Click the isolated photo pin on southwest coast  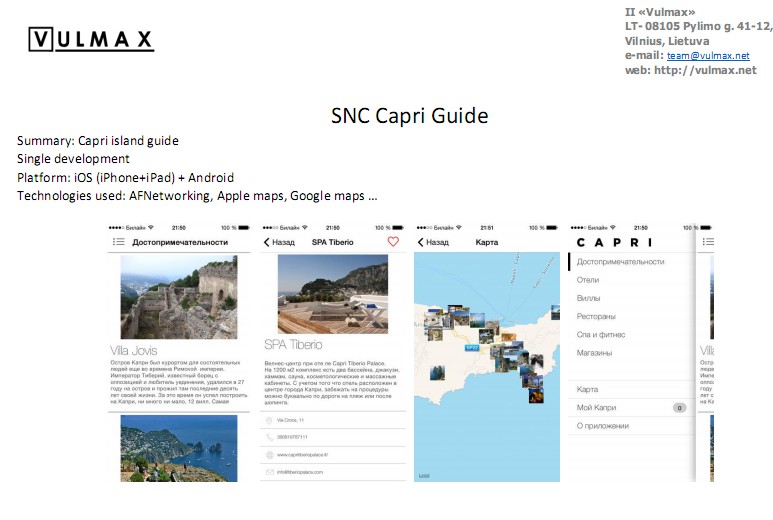(437, 373)
